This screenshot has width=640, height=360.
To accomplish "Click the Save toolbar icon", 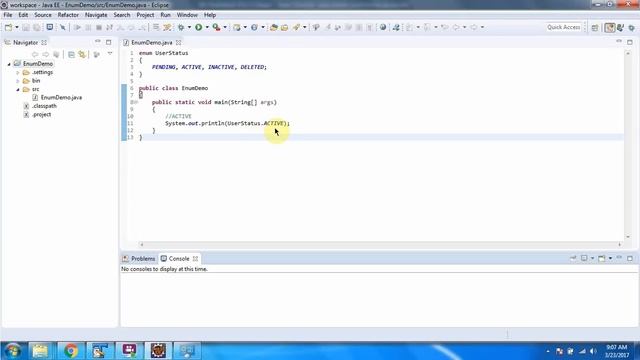I will [26, 27].
